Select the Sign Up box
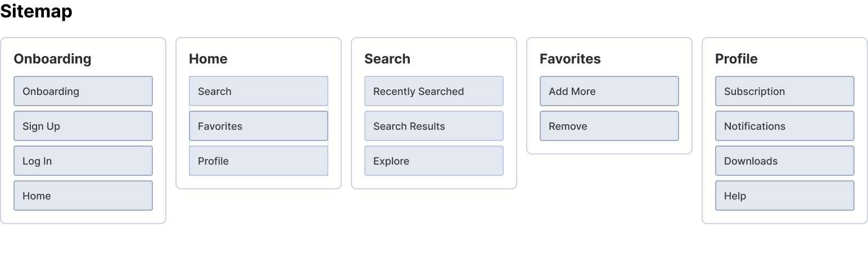868x259 pixels. point(83,126)
